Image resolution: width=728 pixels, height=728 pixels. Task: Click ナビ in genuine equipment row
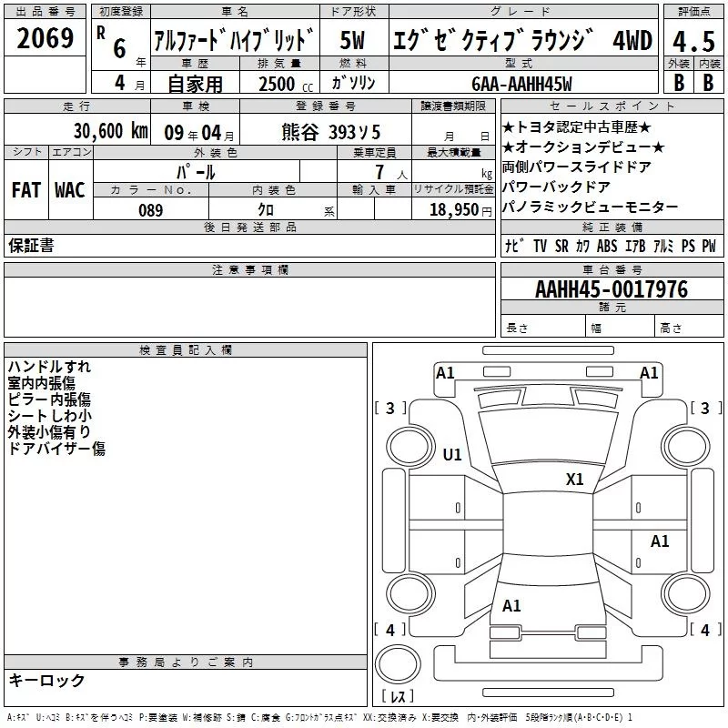pyautogui.click(x=515, y=246)
